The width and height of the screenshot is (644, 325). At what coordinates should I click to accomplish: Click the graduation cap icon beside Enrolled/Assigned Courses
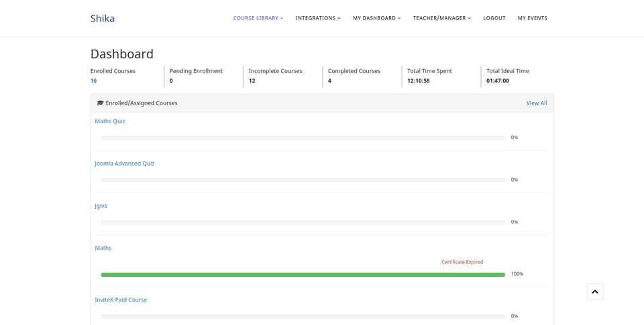(x=100, y=103)
